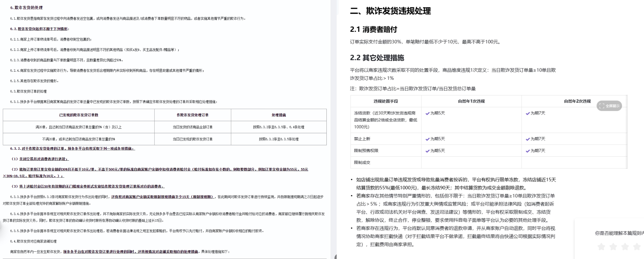The height and width of the screenshot is (259, 644).
Task: Click the 自然年1次违规 column header
Action: 471,101
